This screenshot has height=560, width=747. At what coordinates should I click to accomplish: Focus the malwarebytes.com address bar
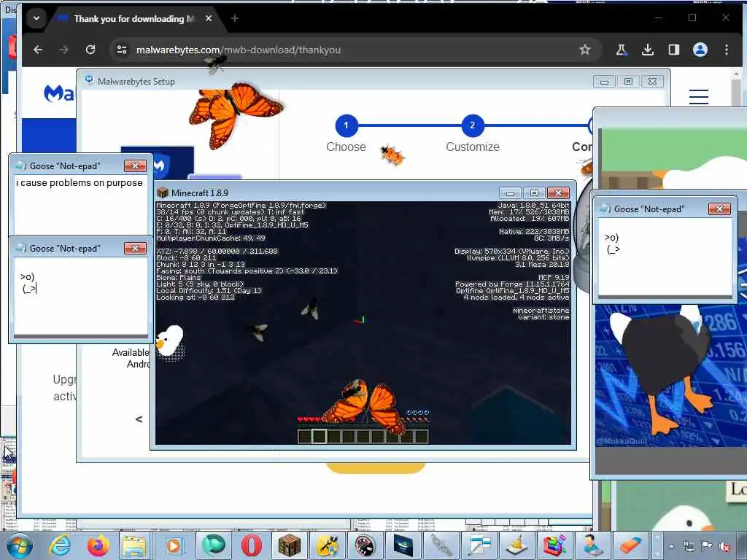[352, 50]
